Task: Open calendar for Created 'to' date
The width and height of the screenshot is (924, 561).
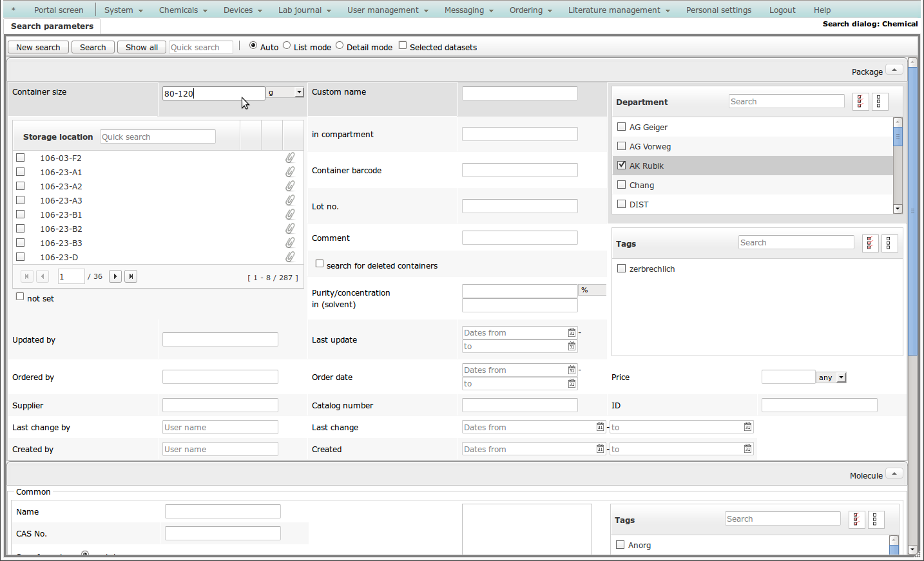Action: [747, 449]
